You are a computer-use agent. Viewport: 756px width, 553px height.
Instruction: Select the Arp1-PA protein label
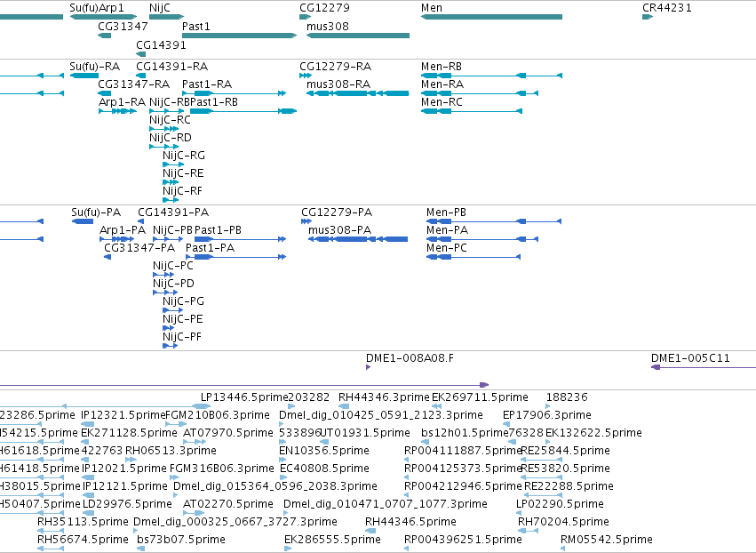(123, 230)
